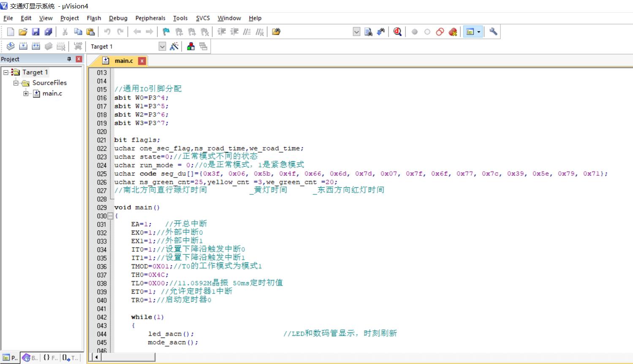633x364 pixels.
Task: Open the find text combo dropdown
Action: [x=356, y=32]
